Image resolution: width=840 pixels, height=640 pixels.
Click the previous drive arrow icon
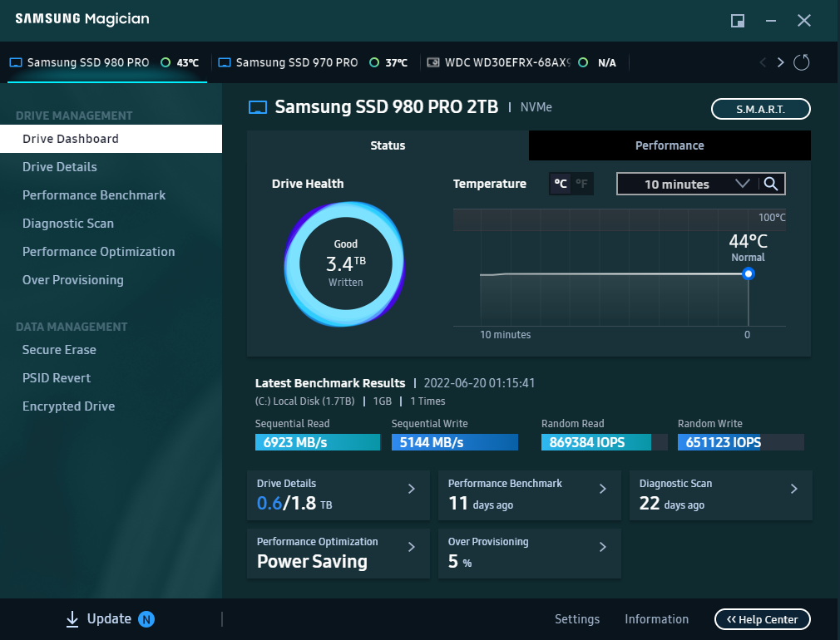click(763, 62)
